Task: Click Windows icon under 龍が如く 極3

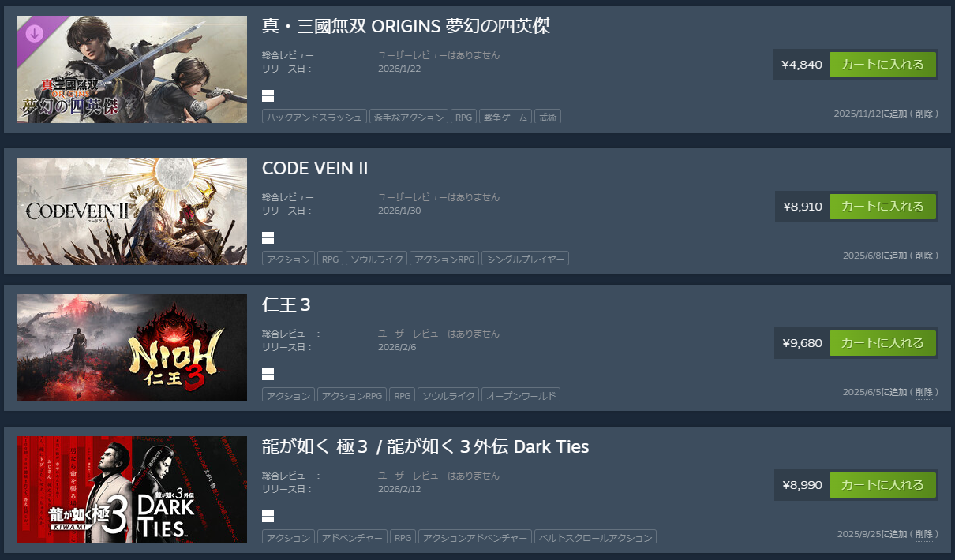Action: (268, 516)
